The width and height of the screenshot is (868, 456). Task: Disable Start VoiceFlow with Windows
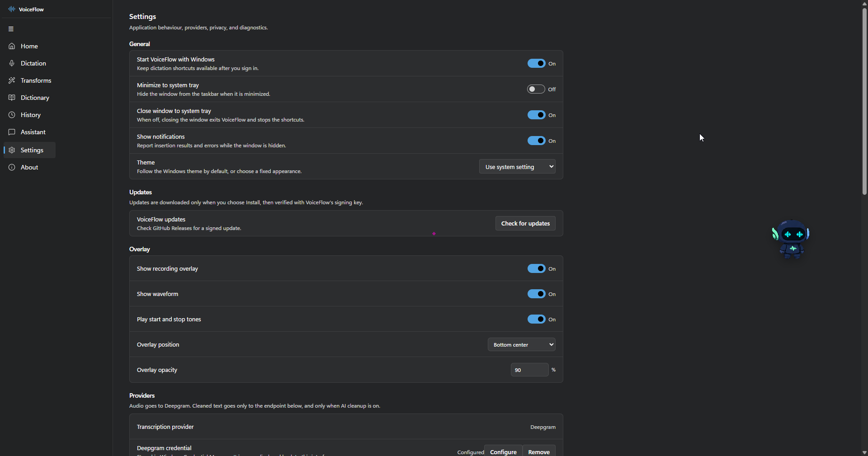pyautogui.click(x=536, y=63)
